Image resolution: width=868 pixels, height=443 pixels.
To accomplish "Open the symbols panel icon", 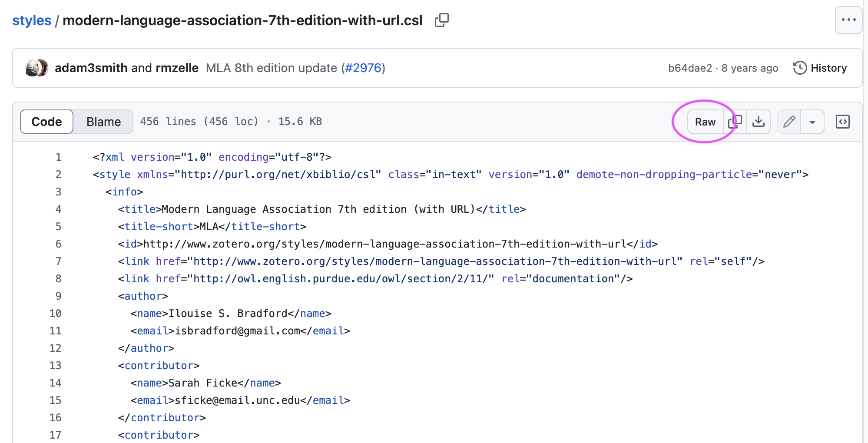I will click(x=842, y=122).
